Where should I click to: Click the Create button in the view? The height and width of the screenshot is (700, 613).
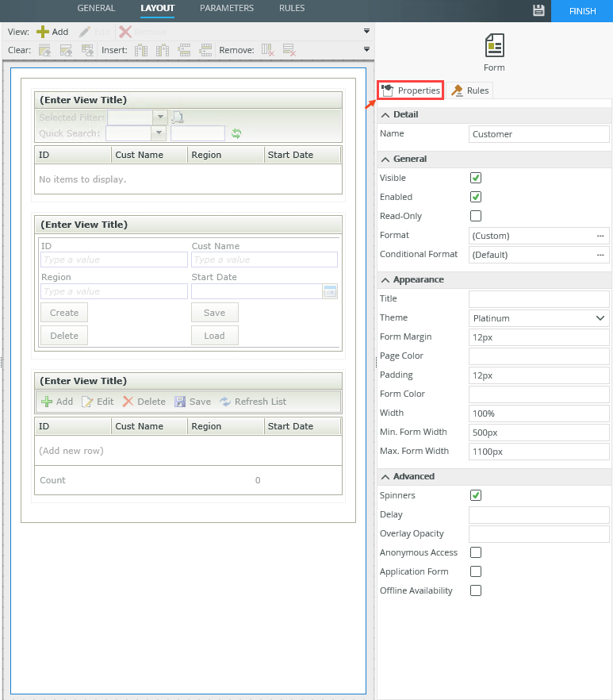click(x=64, y=313)
